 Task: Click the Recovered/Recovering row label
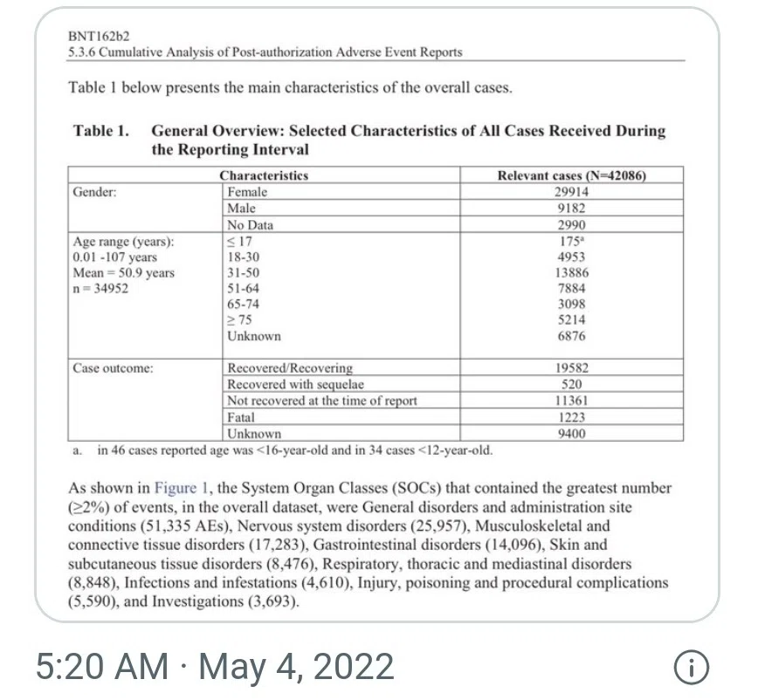click(290, 368)
